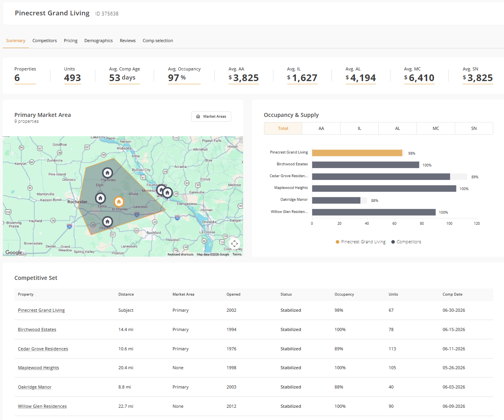Switch to the Competitors tab

45,41
